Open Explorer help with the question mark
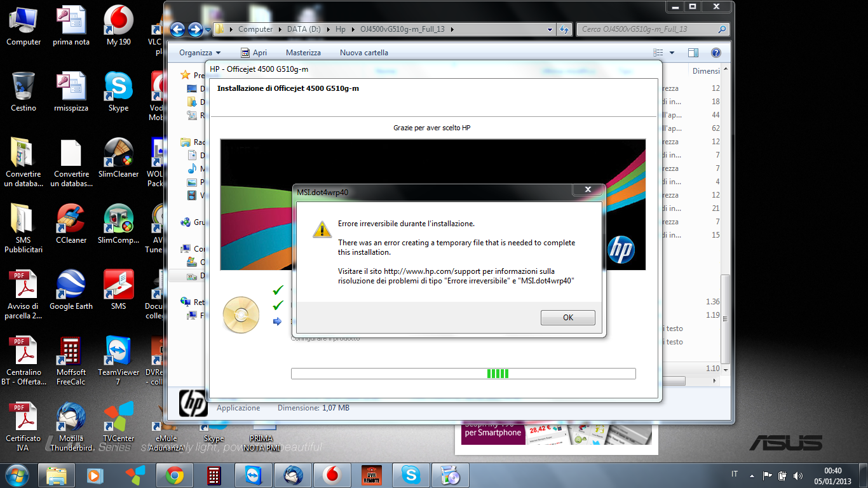This screenshot has height=488, width=868. point(715,53)
